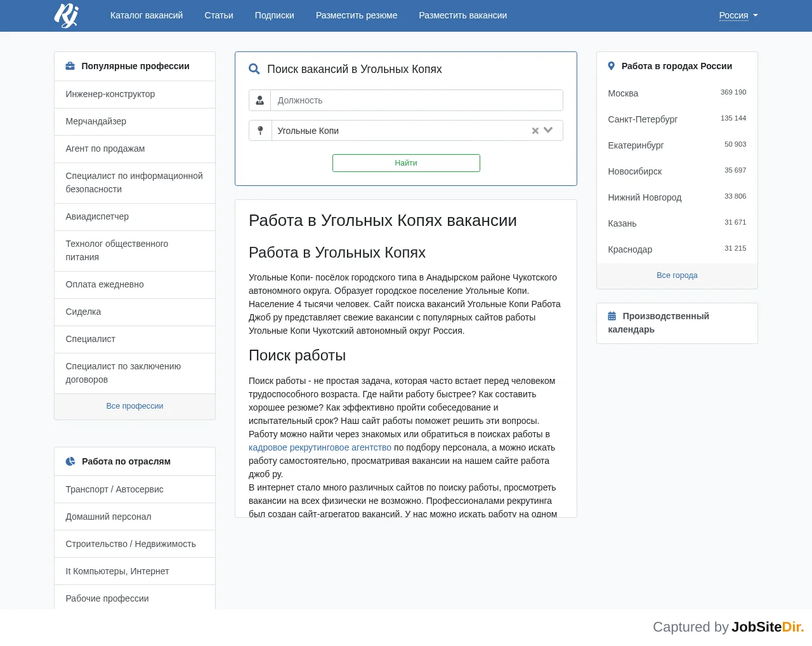Click the Найти search button
The width and height of the screenshot is (812, 646).
coord(406,163)
